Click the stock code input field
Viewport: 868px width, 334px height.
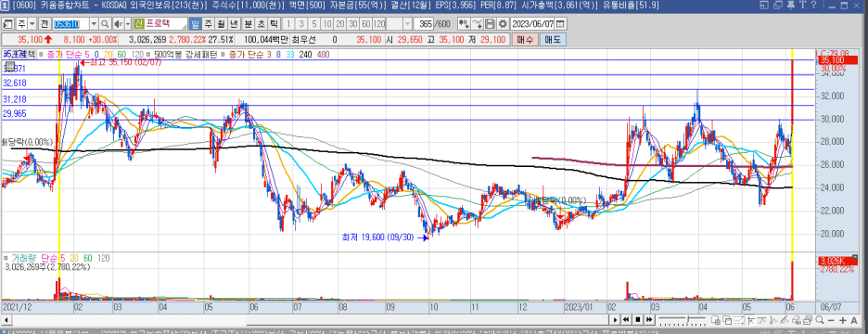70,24
